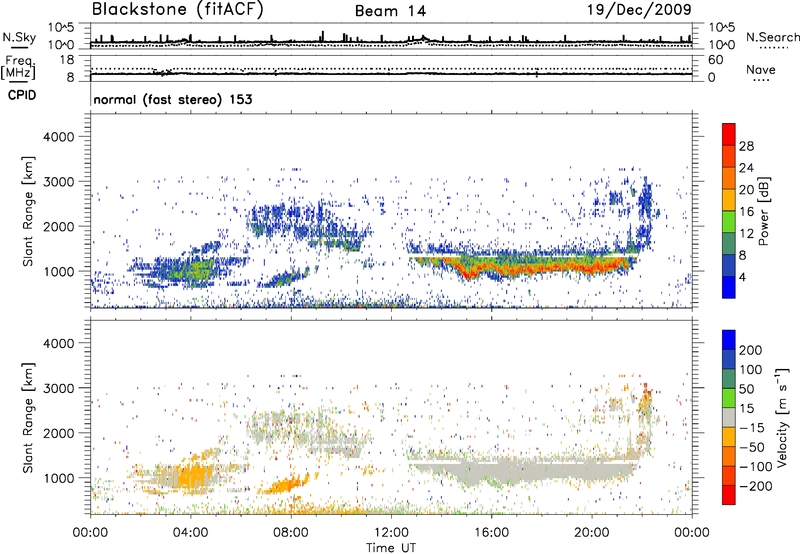800x554 pixels.
Task: Pick the yellow-orange segment of velocity color bar
Action: [729, 437]
